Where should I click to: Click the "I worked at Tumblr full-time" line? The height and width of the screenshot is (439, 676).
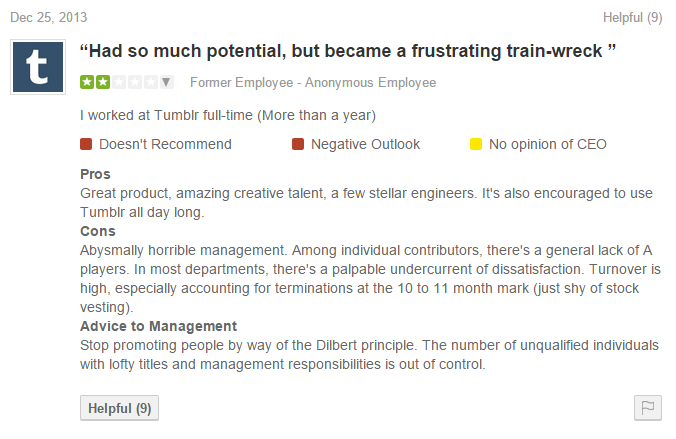point(228,115)
